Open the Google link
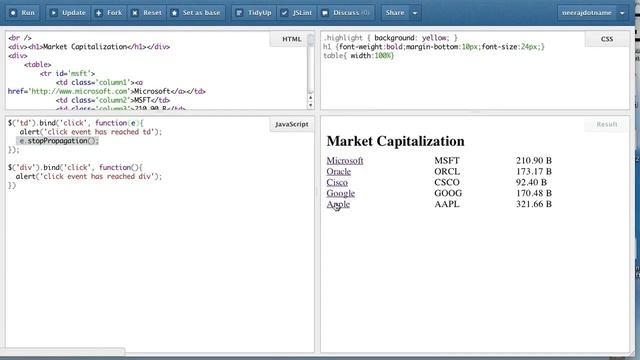 340,193
